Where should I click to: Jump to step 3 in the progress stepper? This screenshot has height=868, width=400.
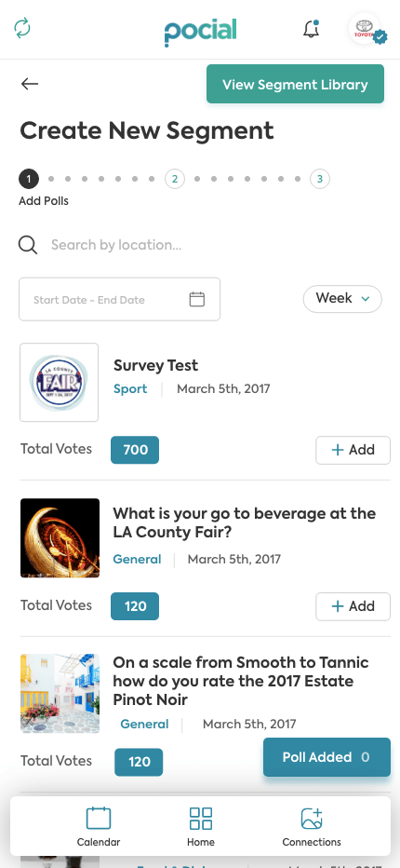click(x=320, y=179)
